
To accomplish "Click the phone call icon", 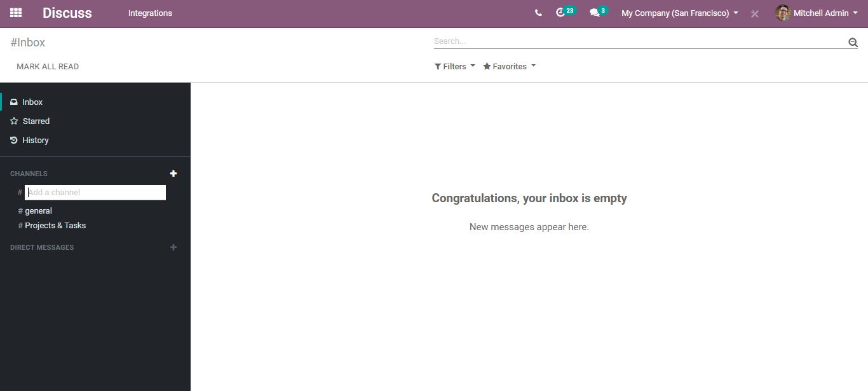I will click(x=538, y=13).
